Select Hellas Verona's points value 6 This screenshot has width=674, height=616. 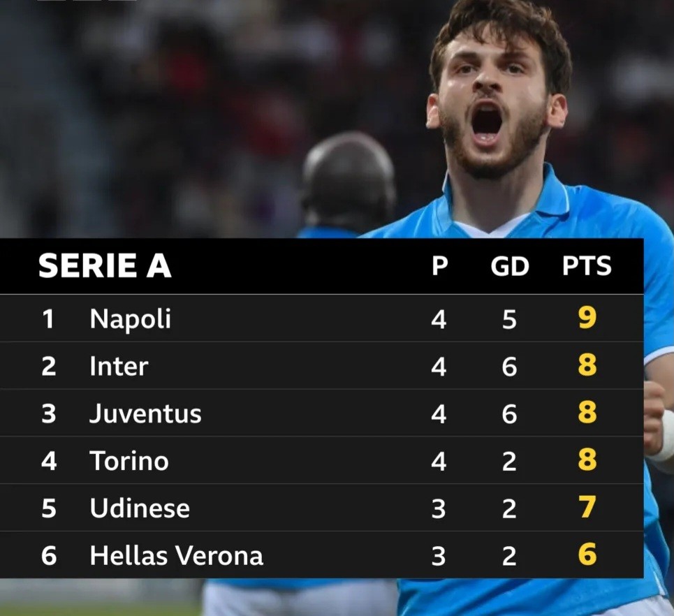587,555
